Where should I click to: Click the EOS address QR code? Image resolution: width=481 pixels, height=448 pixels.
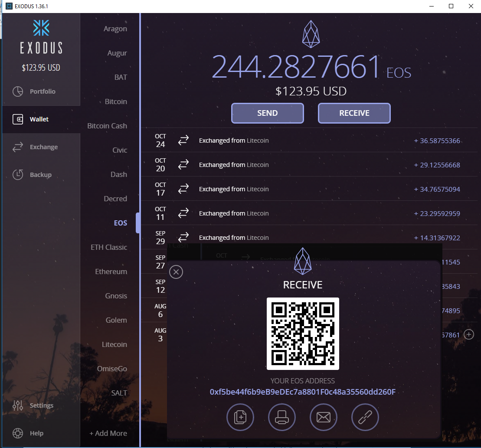[303, 334]
